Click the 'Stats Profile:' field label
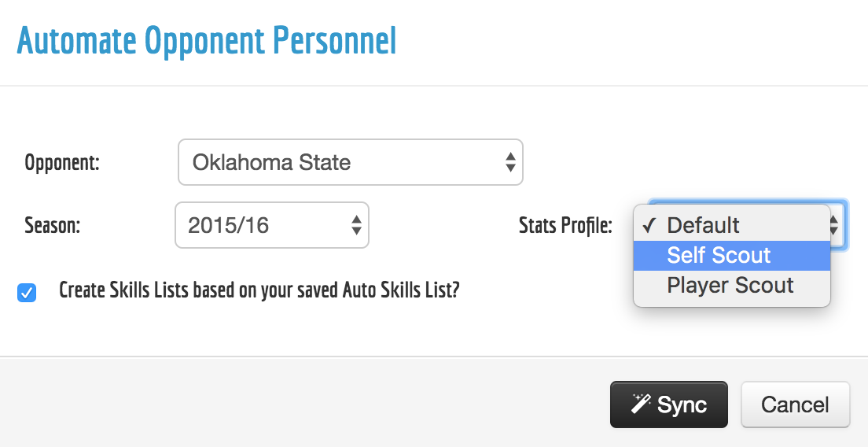The width and height of the screenshot is (868, 447). click(565, 227)
